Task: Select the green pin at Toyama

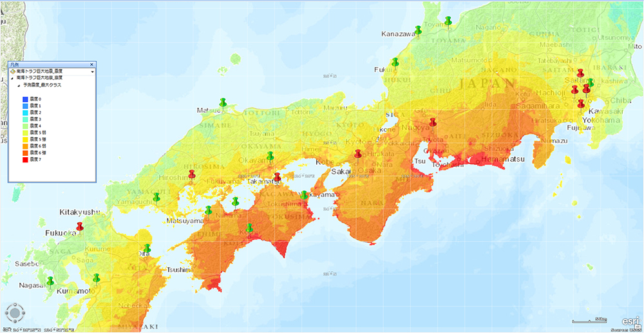Action: (448, 21)
